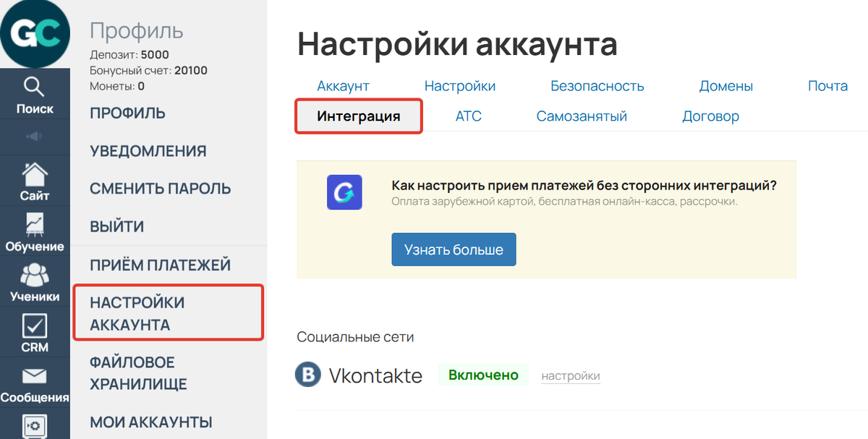Click the GC logo in the corner
The width and height of the screenshot is (868, 439).
pos(35,33)
